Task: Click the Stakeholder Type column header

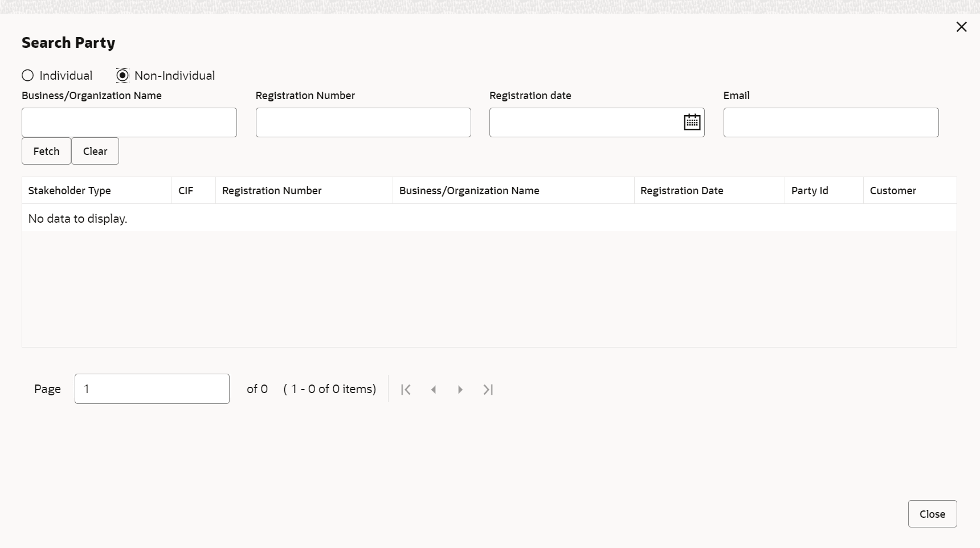Action: pos(70,191)
